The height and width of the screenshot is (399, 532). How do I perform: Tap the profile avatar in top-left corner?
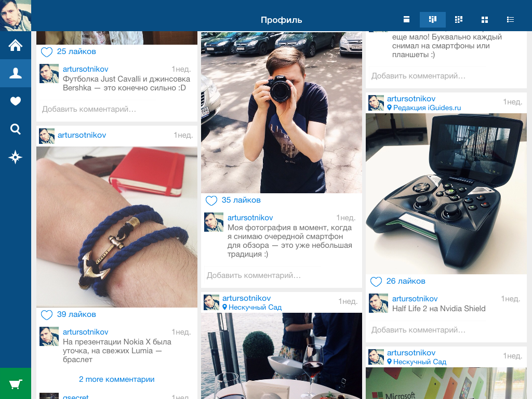click(x=15, y=15)
